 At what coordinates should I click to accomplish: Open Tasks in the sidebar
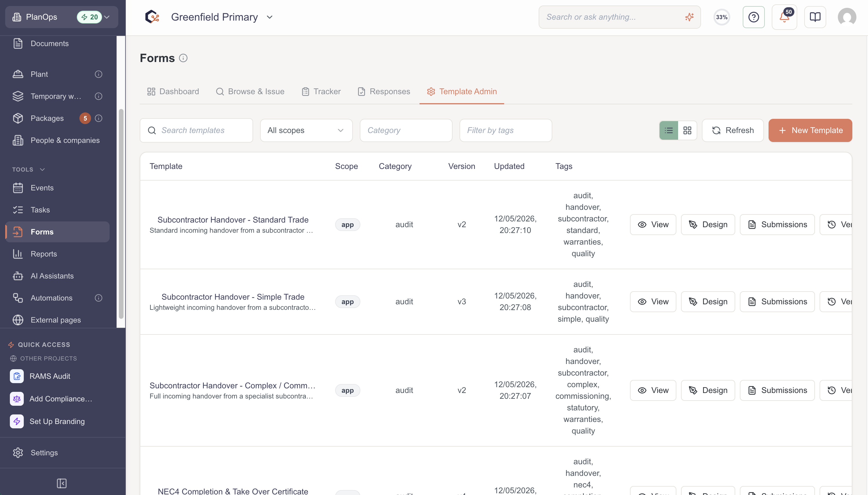58,210
